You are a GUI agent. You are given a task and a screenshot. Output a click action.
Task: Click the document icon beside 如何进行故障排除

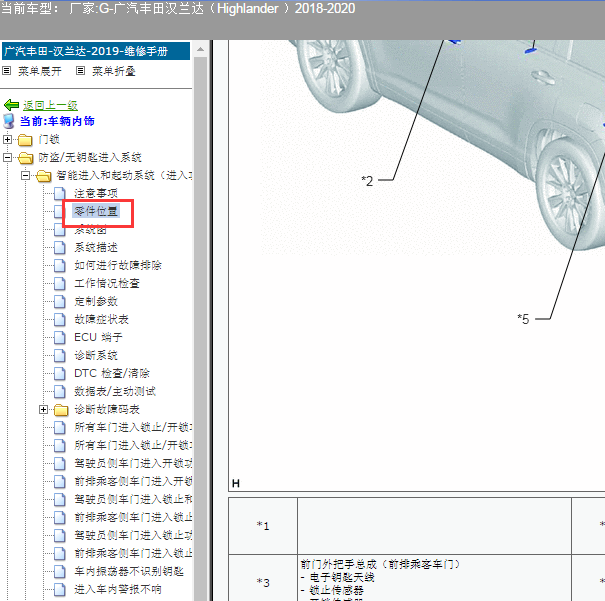click(59, 265)
